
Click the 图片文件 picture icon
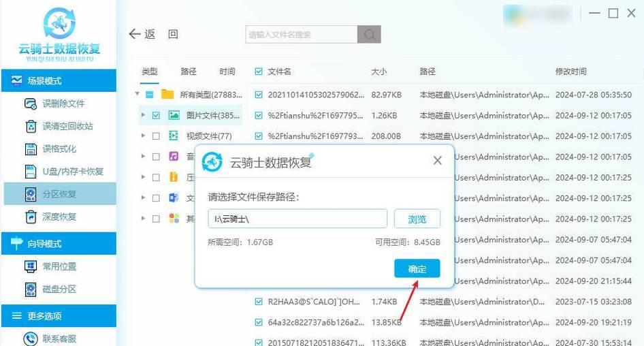click(174, 116)
